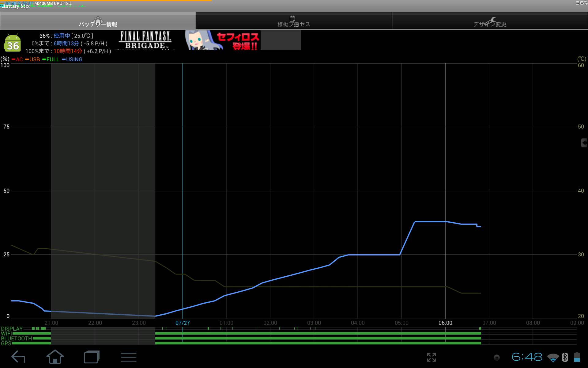Tap the WIFI activity row label
The image size is (588, 368).
pos(6,334)
